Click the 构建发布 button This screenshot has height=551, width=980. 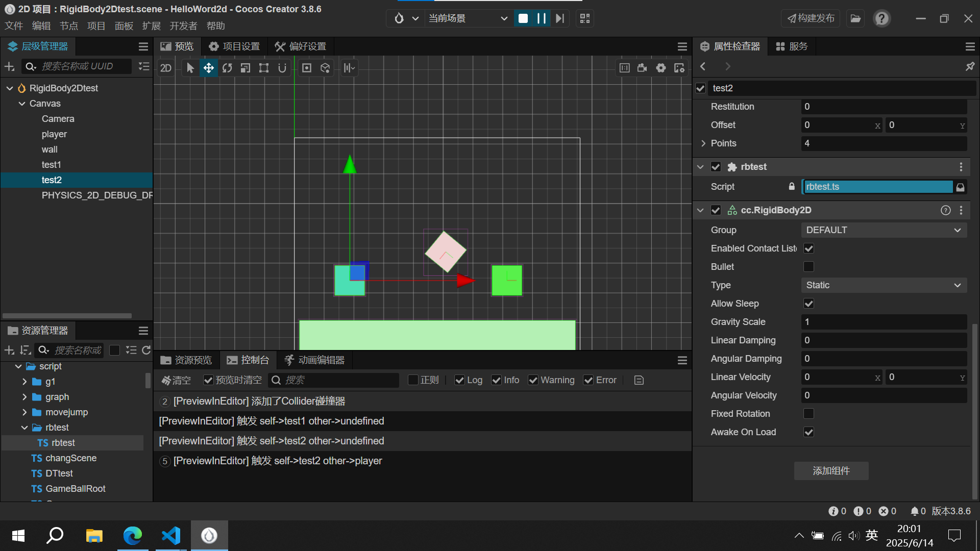tap(811, 18)
